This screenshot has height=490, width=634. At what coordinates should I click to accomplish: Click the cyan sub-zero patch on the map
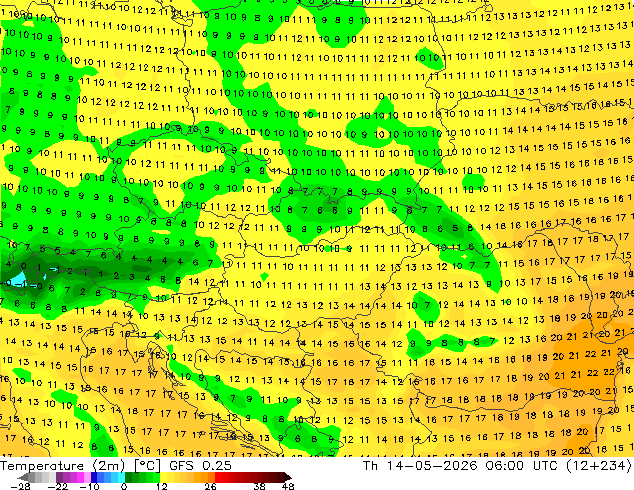(17, 279)
